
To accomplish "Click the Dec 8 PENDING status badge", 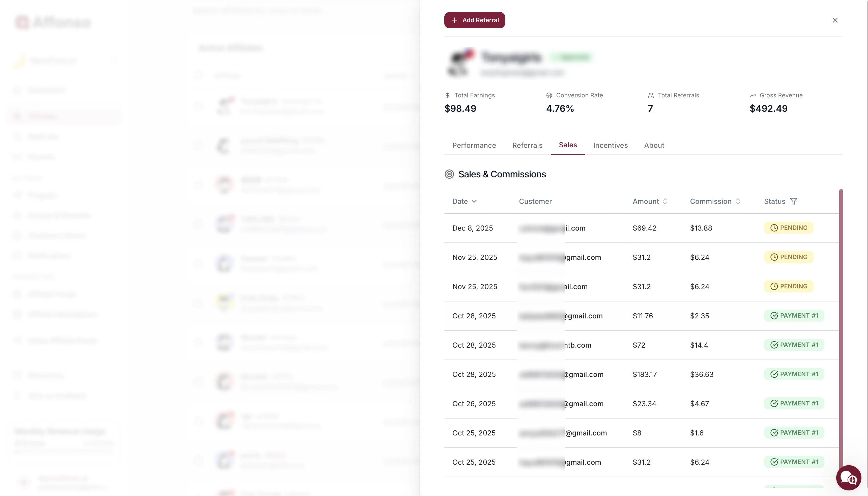I will [x=788, y=228].
